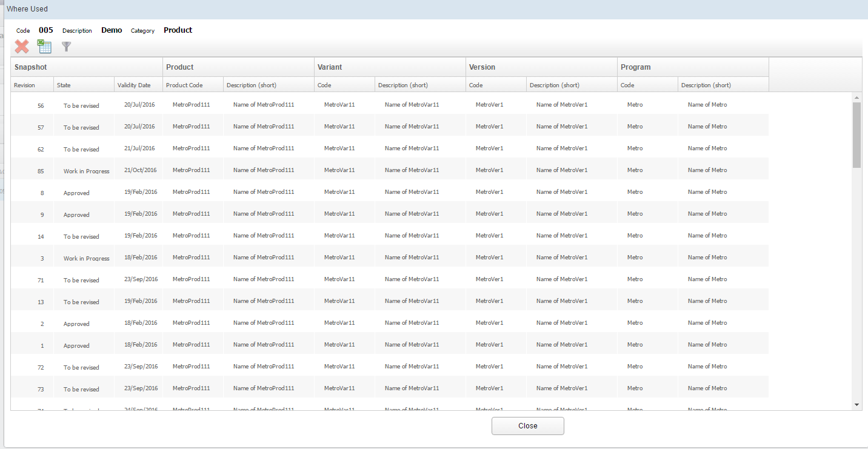Click the Approved state in revision 8 row

click(76, 193)
